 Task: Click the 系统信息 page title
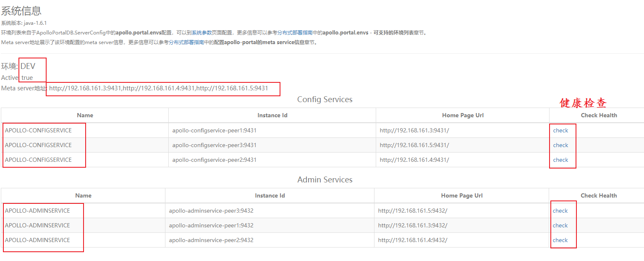[x=21, y=11]
